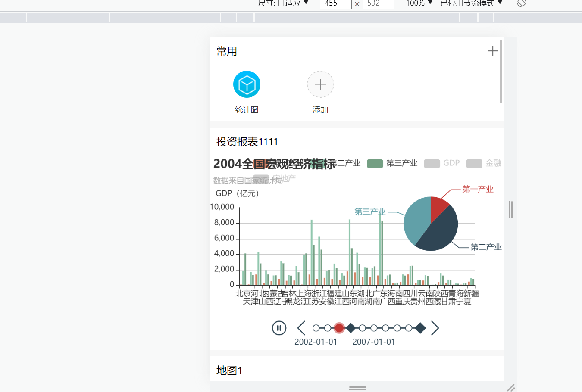Select the timeline point above 2002-01-01
The width and height of the screenshot is (582, 392).
316,328
